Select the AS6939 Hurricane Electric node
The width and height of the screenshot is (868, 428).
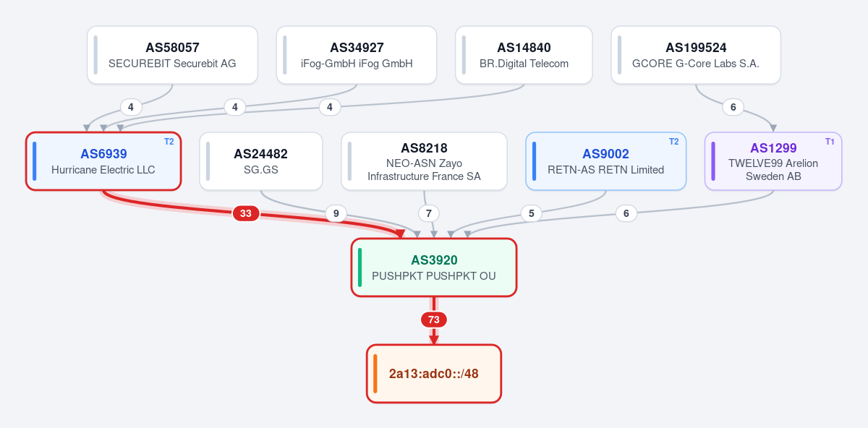[x=103, y=161]
